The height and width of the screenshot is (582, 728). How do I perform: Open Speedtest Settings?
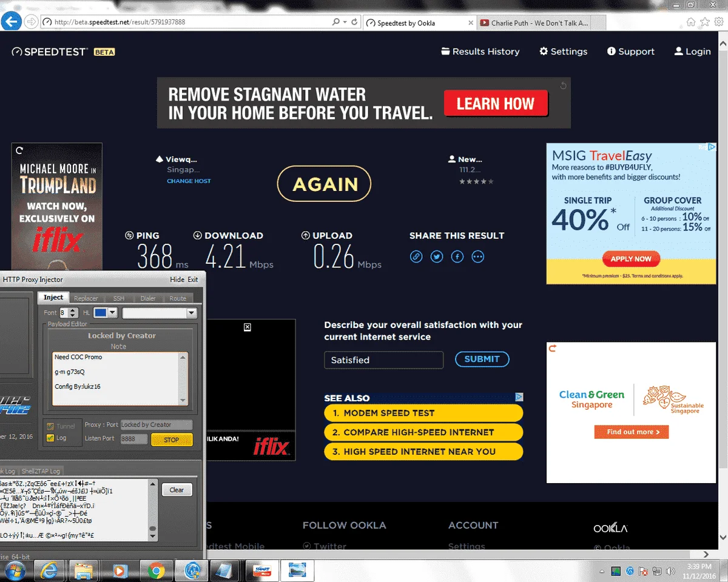point(564,52)
